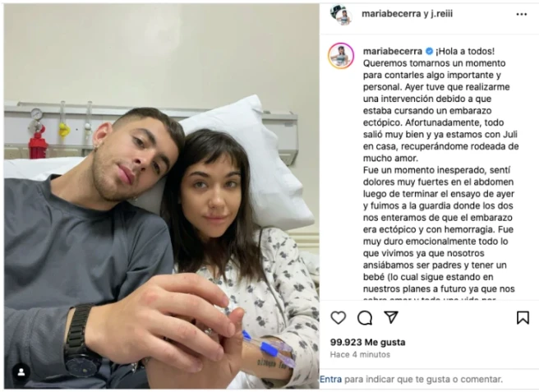The image size is (539, 392).
Task: Open mariabecerra story ring avatar
Action: (341, 56)
